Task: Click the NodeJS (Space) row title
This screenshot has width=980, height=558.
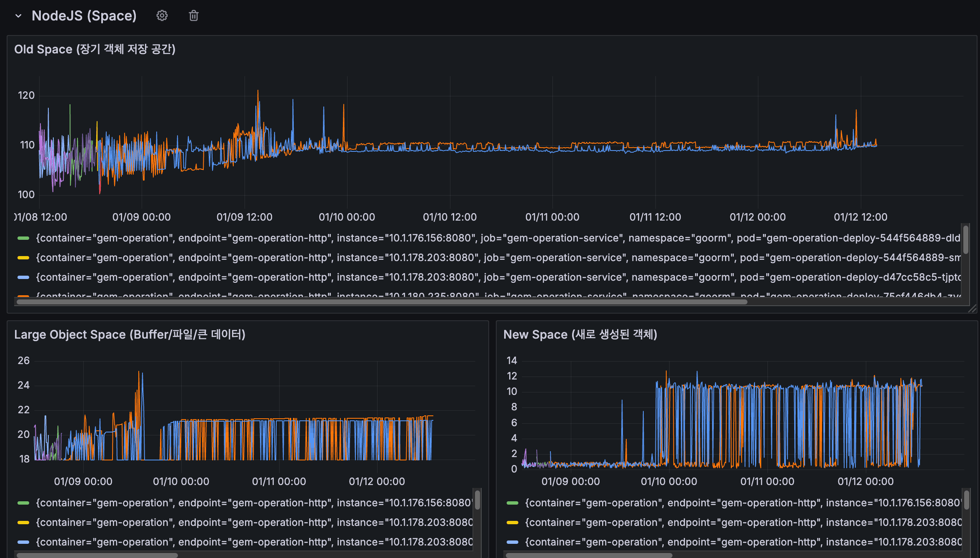Action: tap(84, 15)
